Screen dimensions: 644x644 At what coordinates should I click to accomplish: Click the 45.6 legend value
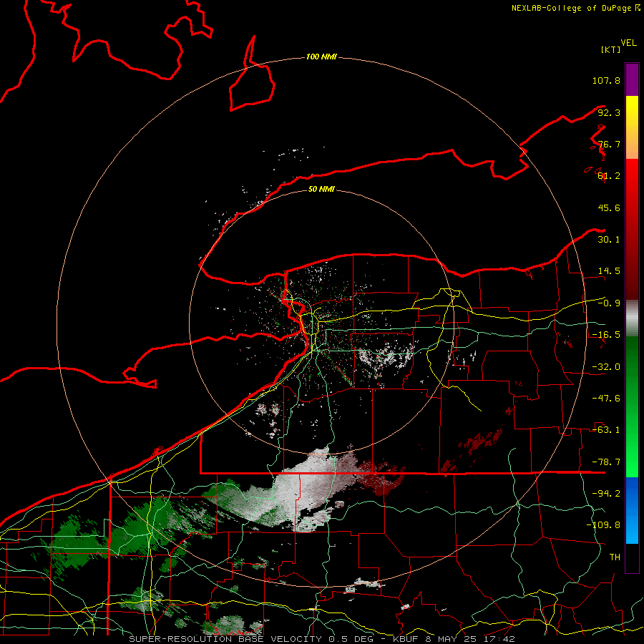pos(609,208)
